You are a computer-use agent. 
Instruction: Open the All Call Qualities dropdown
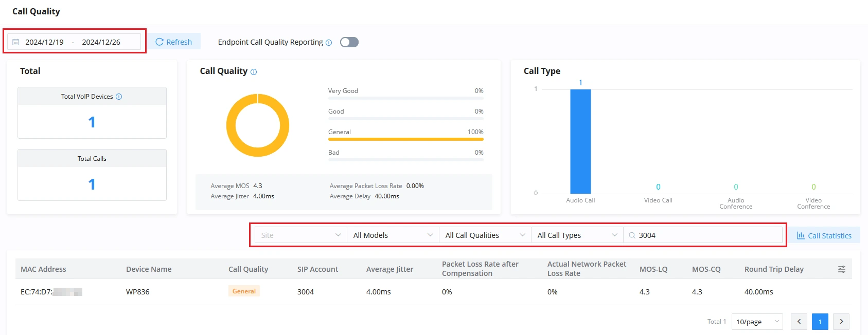pos(485,235)
